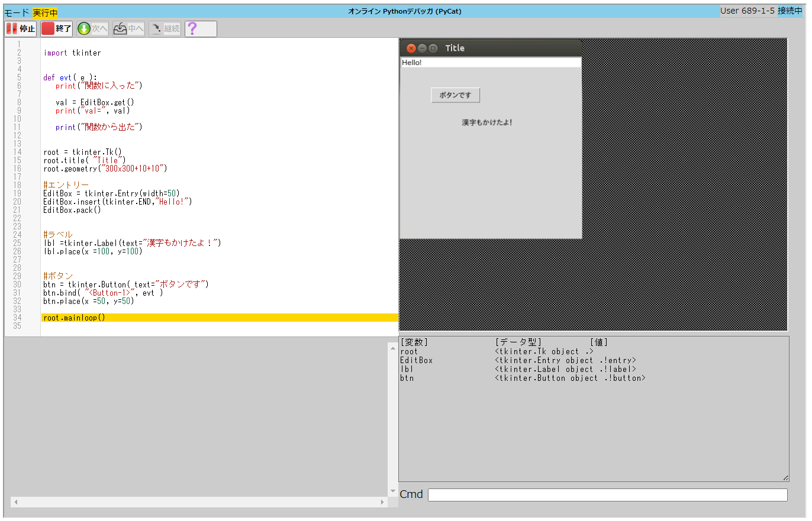Click the Cmd input field
The height and width of the screenshot is (521, 812).
[608, 495]
